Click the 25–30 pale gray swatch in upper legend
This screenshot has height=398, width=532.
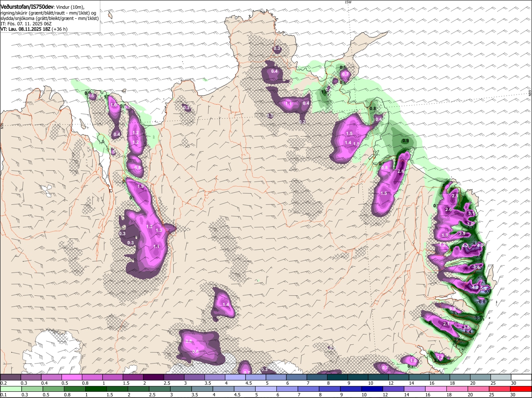(x=501, y=377)
